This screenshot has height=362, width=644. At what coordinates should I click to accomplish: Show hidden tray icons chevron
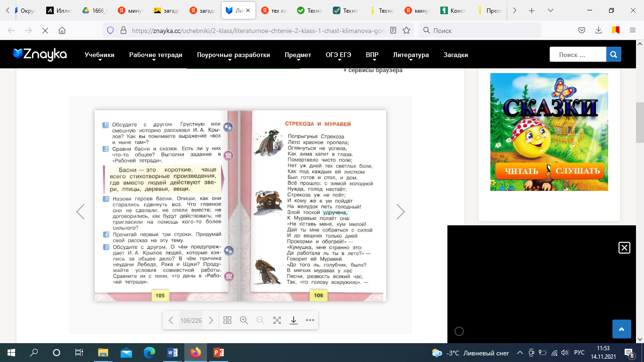click(x=520, y=353)
